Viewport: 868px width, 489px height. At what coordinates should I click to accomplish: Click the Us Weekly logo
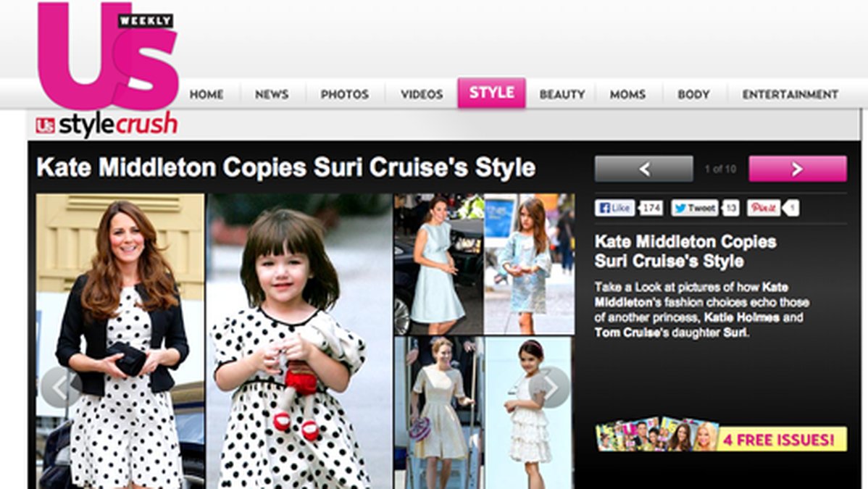[x=108, y=55]
